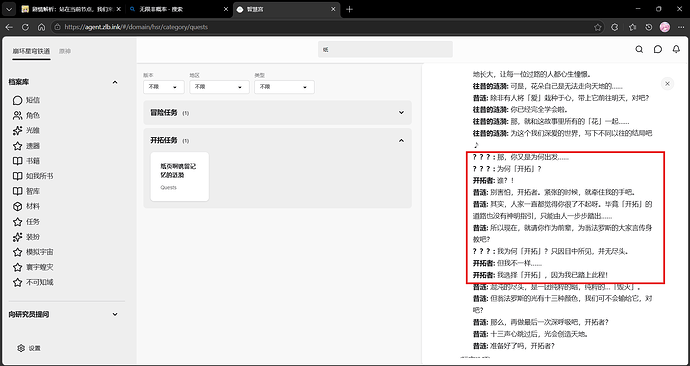Open 模拟宇宙 star icon in sidebar
This screenshot has width=690, height=366.
(17, 252)
